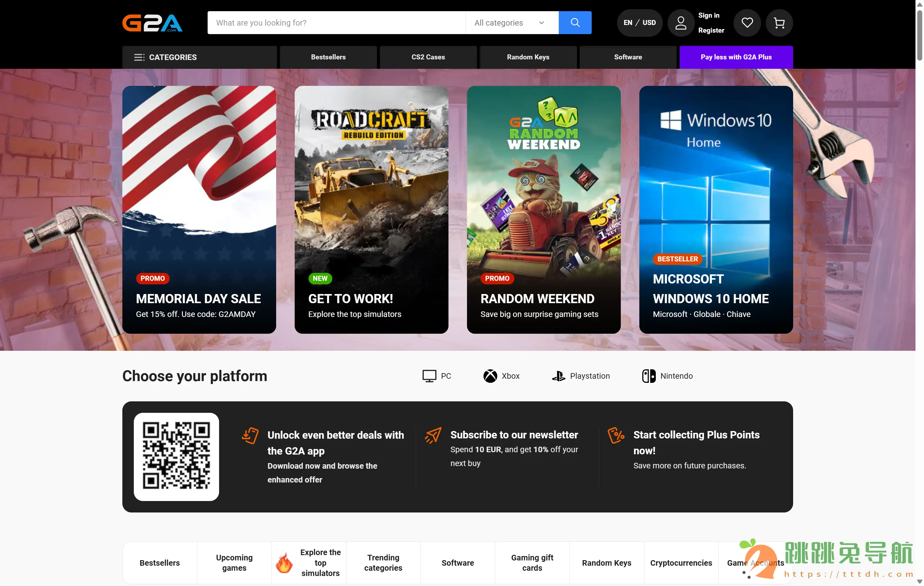
Task: Select the bottom Bestsellers tab
Action: coord(160,562)
